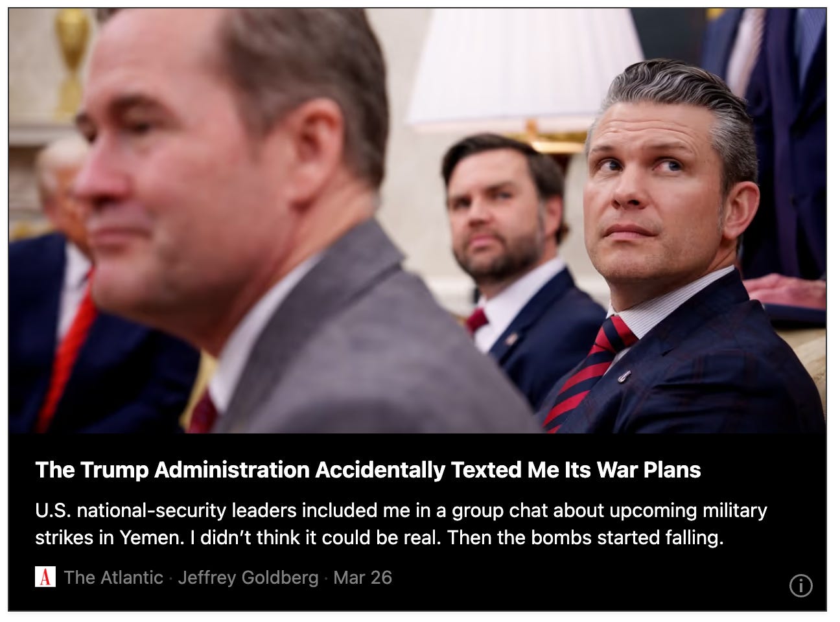The image size is (840, 622).
Task: Click the article description about Yemen strikes
Action: click(401, 524)
